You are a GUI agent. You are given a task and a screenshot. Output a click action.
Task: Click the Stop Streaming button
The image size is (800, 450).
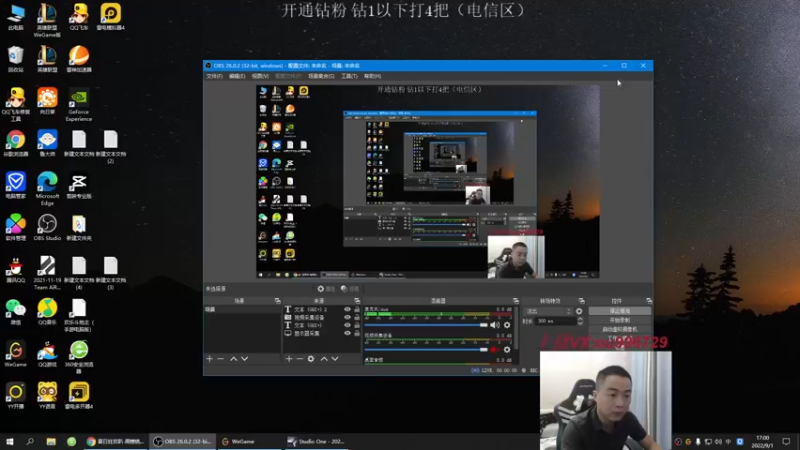(x=620, y=311)
